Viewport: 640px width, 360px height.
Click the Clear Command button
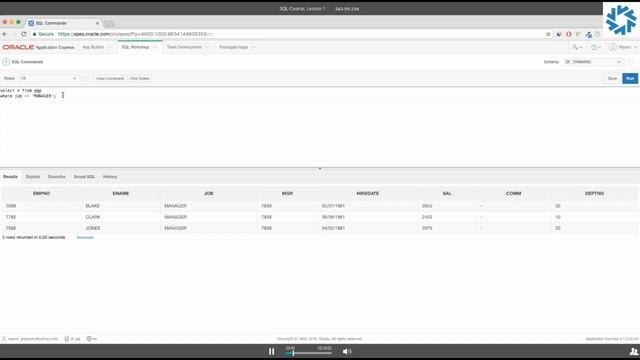coord(110,78)
